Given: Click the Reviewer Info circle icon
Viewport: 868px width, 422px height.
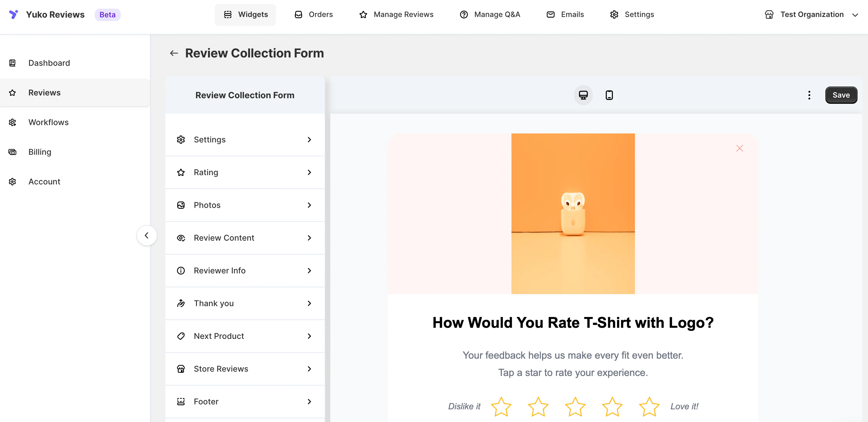Looking at the screenshot, I should (x=181, y=271).
